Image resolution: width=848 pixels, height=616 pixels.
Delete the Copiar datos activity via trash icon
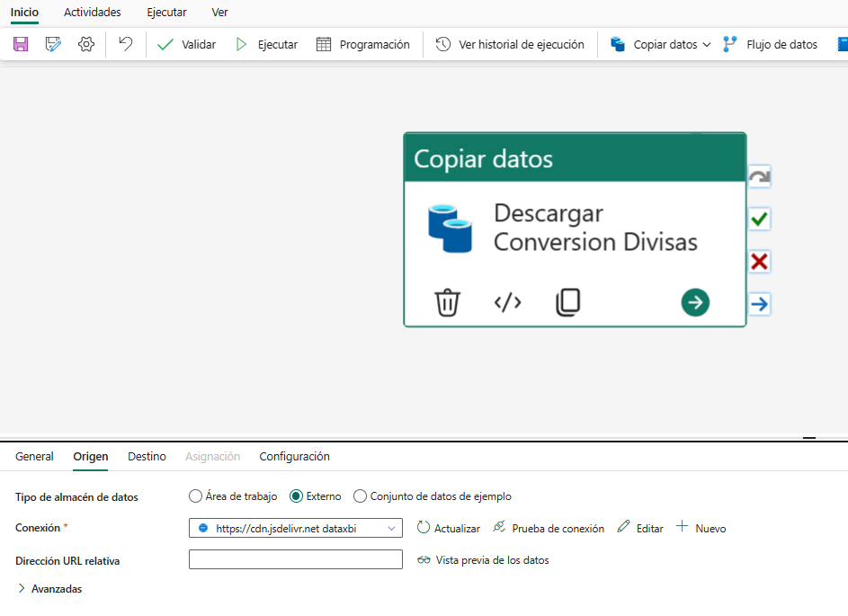tap(447, 303)
